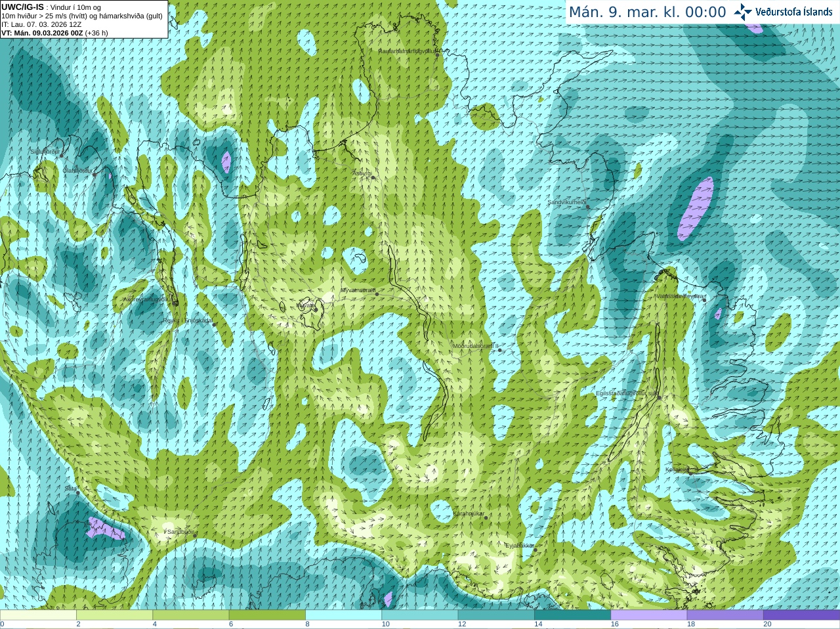840x629 pixels.
Task: Select the Ólafsfjörður station dot
Action: 94,175
